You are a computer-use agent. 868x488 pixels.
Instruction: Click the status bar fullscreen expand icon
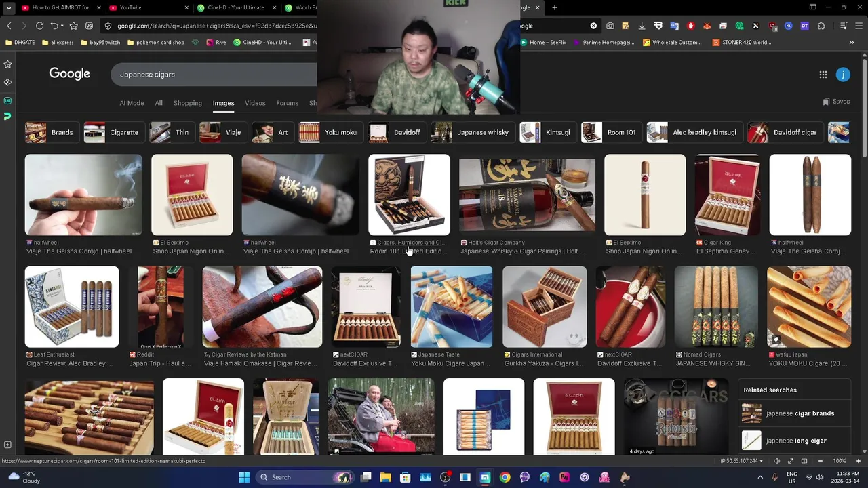790,461
